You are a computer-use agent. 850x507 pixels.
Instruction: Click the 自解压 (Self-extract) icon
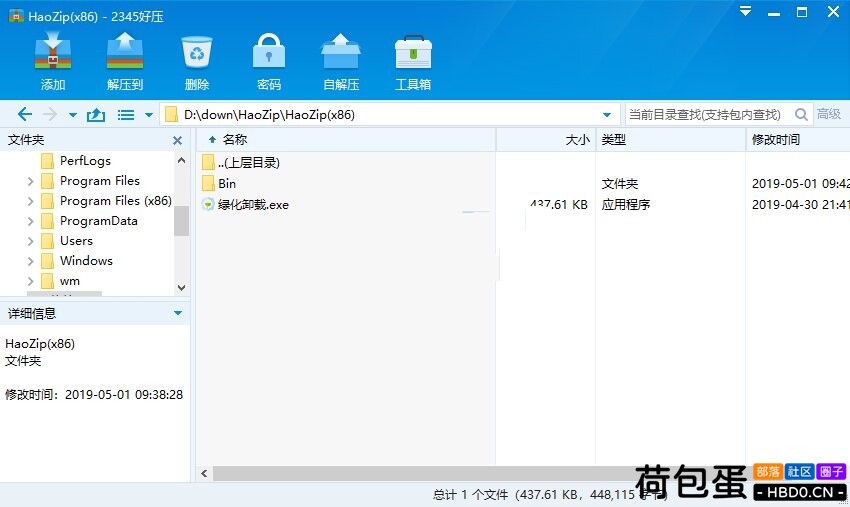pos(341,51)
